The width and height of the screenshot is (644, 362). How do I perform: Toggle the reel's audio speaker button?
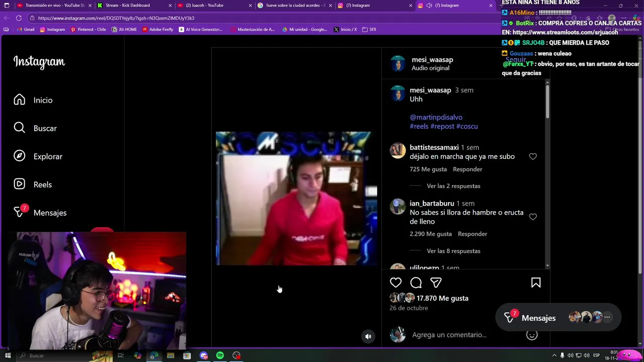(x=368, y=336)
